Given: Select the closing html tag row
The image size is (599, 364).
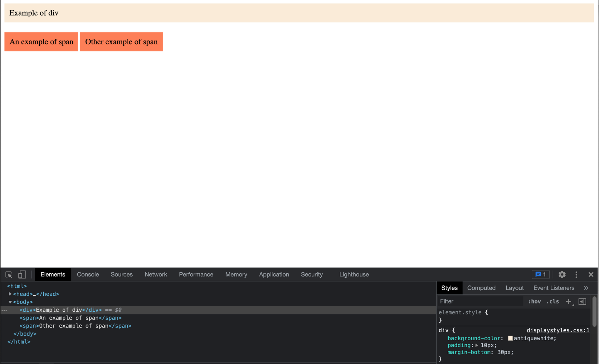Looking at the screenshot, I should (x=19, y=342).
